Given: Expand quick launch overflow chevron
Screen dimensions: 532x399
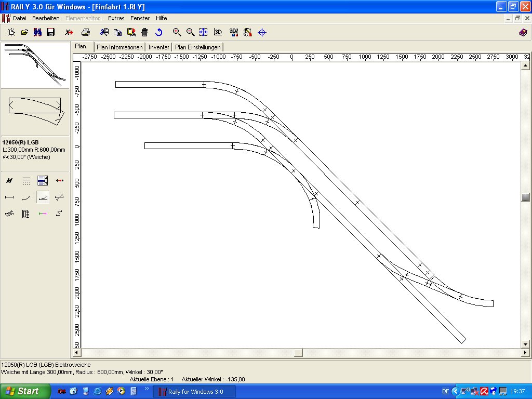Looking at the screenshot, I should (x=147, y=389).
